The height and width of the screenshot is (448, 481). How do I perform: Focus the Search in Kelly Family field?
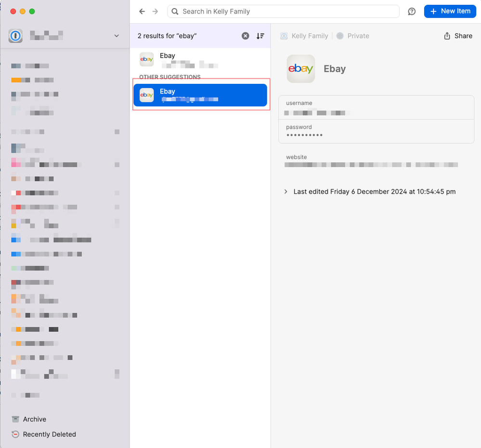(284, 12)
